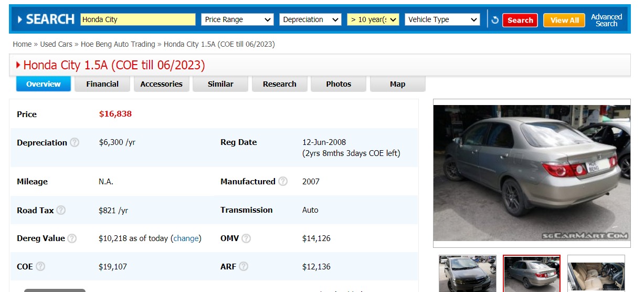Open the Price Range dropdown
644x292 pixels.
click(238, 19)
